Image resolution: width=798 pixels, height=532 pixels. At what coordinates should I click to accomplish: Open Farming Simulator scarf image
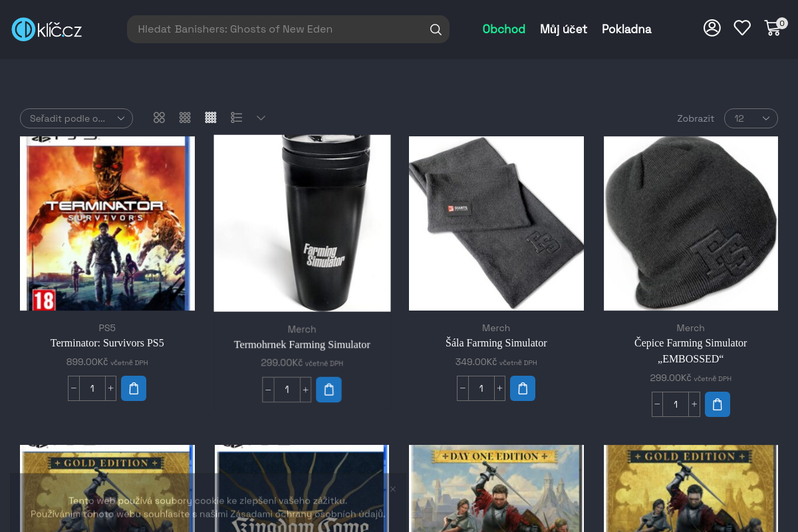coord(496,223)
